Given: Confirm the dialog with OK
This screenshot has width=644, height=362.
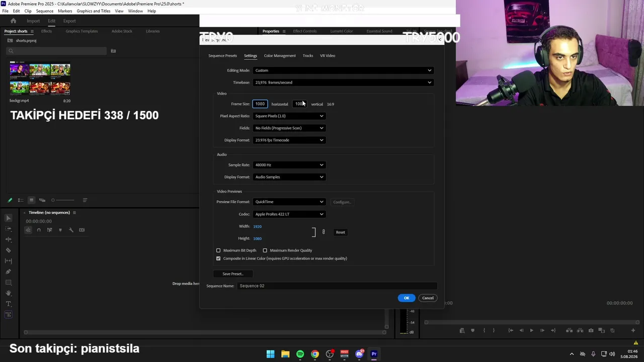Looking at the screenshot, I should coord(407,298).
